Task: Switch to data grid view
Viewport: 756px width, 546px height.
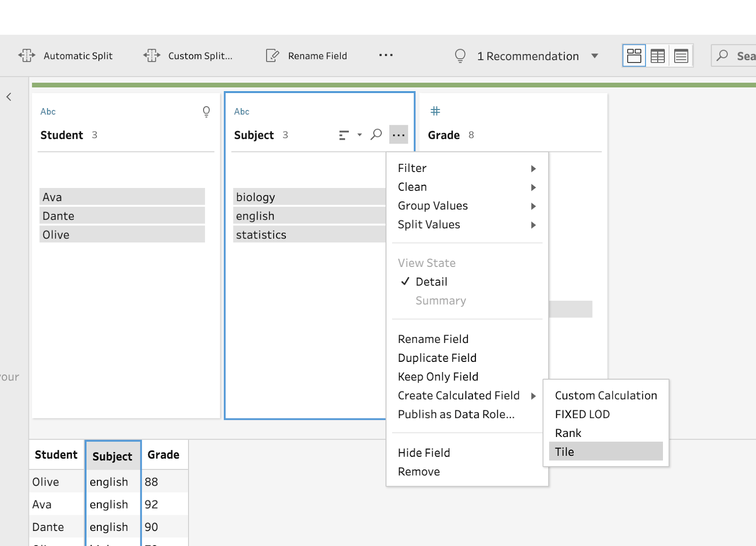Action: tap(657, 56)
